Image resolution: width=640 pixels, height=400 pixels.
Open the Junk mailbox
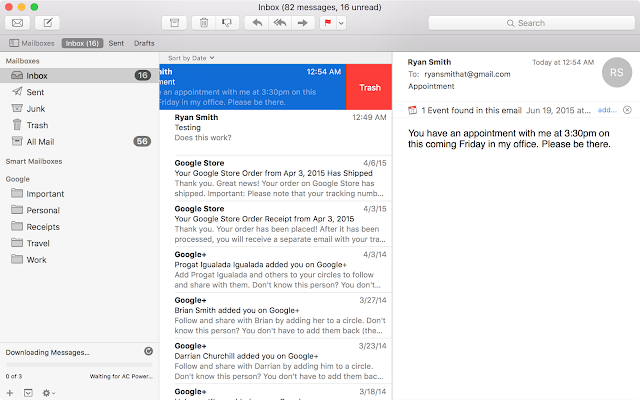point(78,109)
